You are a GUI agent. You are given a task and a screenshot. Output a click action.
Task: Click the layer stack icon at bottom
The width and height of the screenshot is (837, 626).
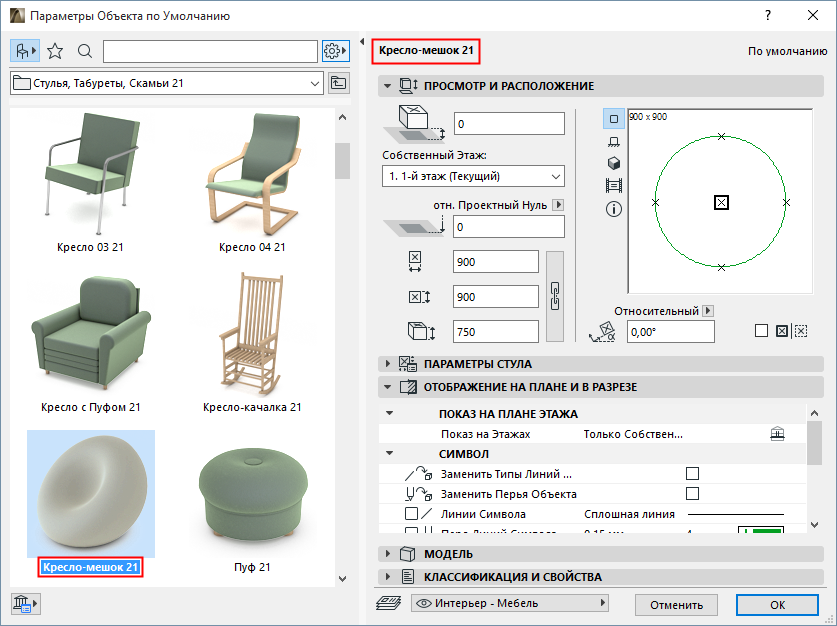389,604
